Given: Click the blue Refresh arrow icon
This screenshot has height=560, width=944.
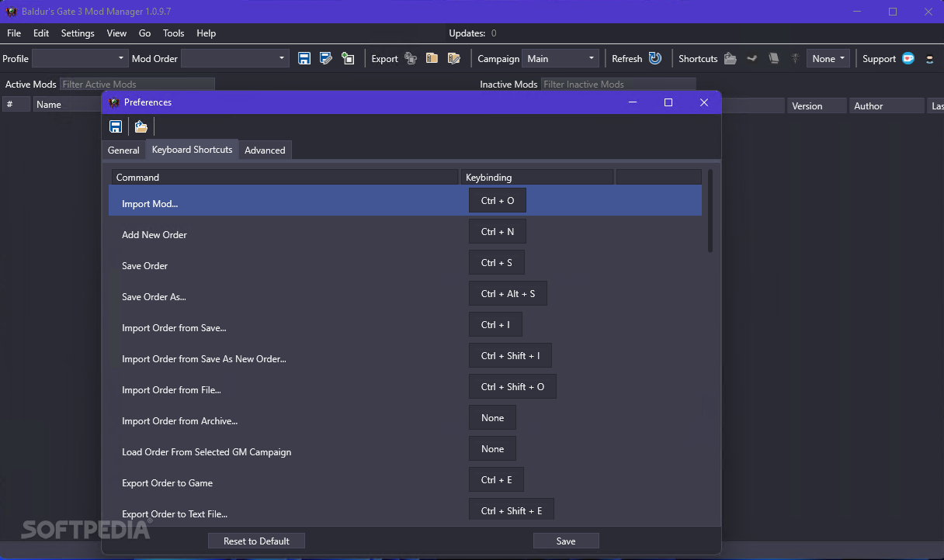Looking at the screenshot, I should (655, 58).
